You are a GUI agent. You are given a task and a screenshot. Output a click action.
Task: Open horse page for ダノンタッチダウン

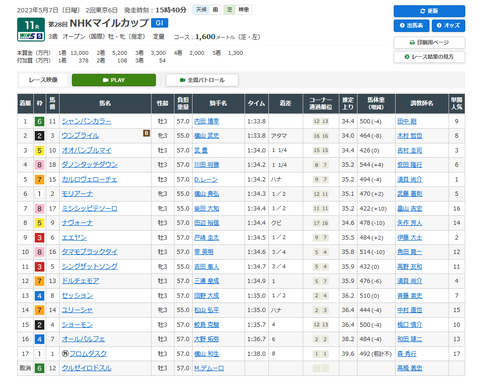[90, 165]
